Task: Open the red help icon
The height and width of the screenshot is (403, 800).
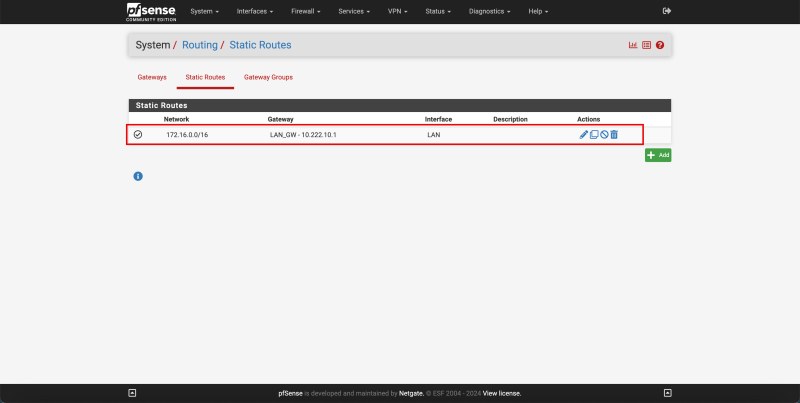Action: 660,45
